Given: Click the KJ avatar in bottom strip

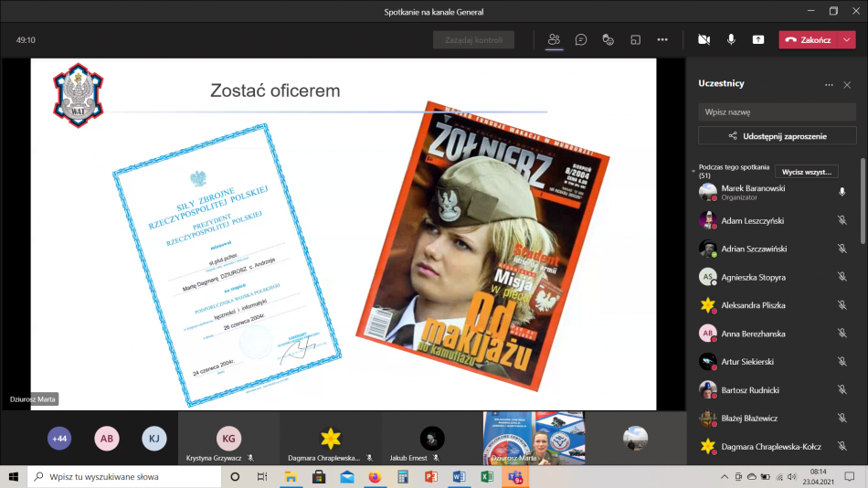Looking at the screenshot, I should [153, 439].
